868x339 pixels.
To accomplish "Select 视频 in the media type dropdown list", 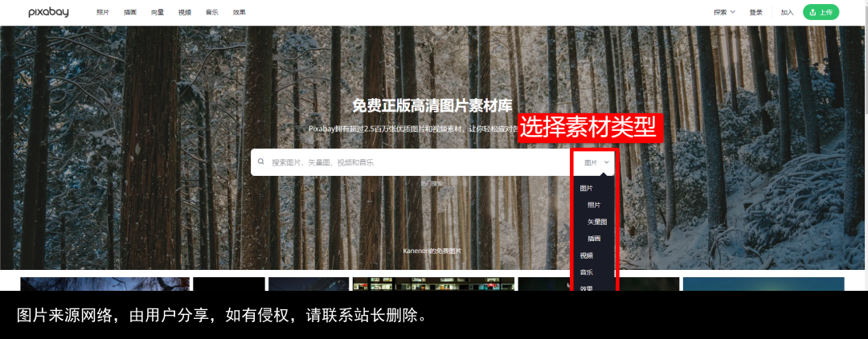I will tap(586, 255).
